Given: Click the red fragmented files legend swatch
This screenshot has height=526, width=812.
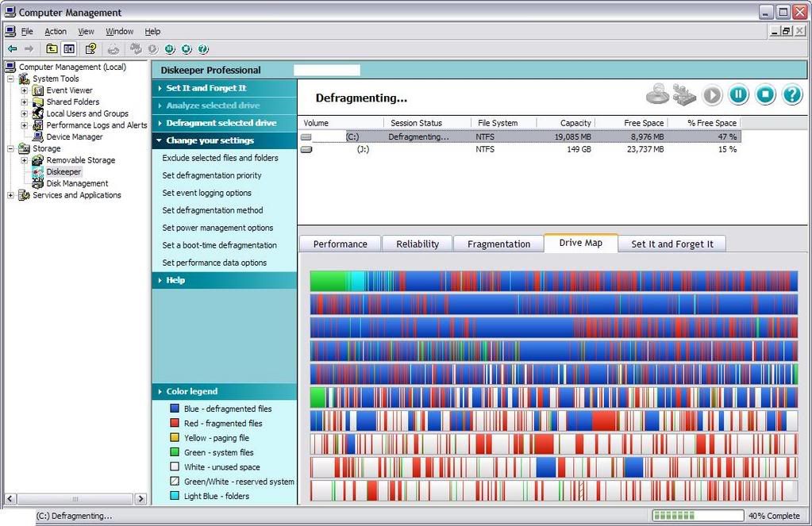Looking at the screenshot, I should (175, 423).
